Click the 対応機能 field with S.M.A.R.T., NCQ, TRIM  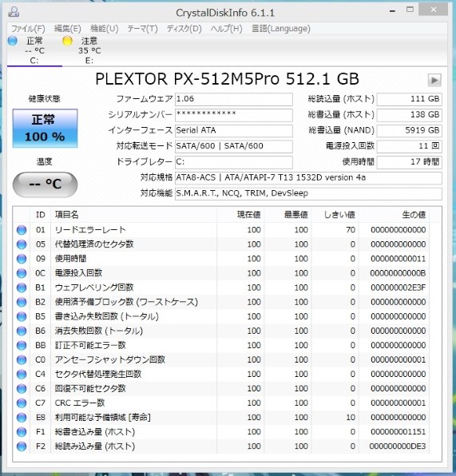coord(308,194)
